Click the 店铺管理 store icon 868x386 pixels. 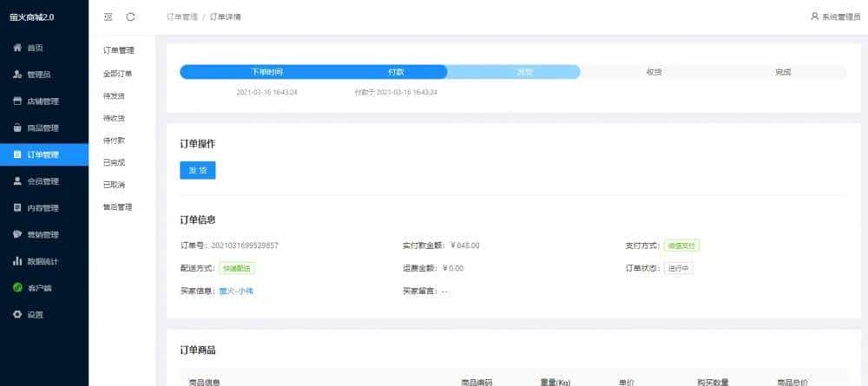(17, 101)
